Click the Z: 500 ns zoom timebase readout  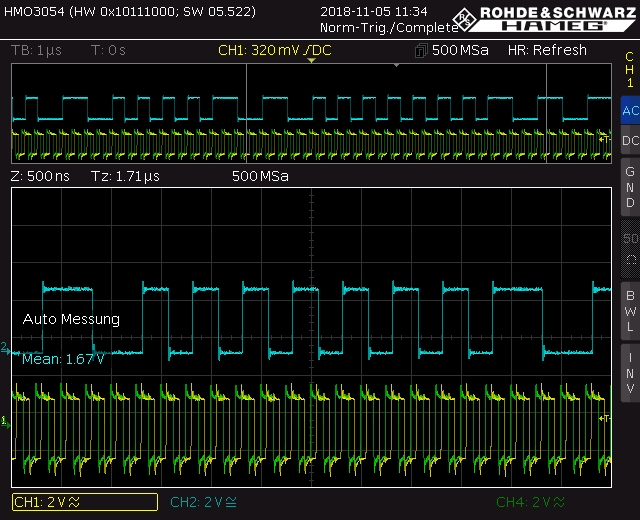(40, 176)
